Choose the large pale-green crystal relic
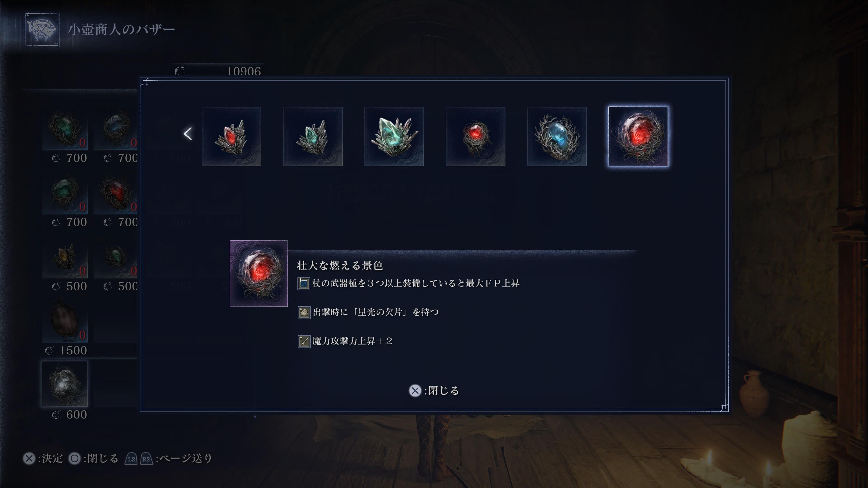 [394, 136]
